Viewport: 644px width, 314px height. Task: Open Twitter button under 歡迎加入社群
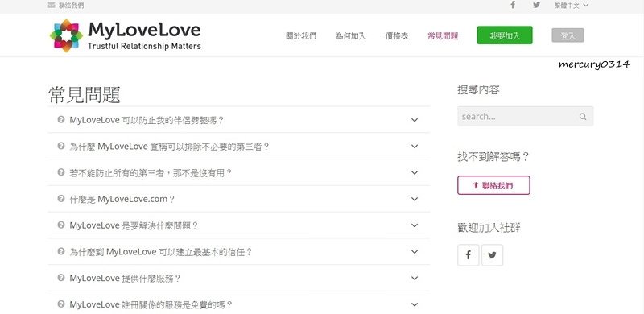point(492,255)
